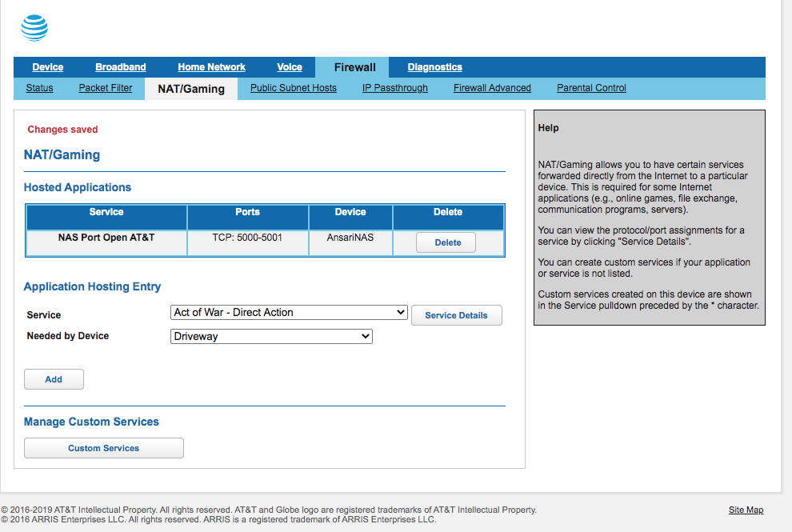Switch to the Home Network tab
Screen dimensions: 792x532
coord(211,67)
